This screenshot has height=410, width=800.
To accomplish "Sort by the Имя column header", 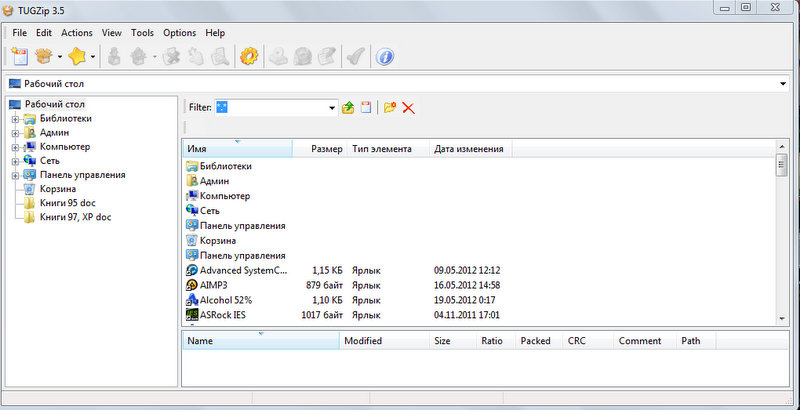I will [237, 148].
